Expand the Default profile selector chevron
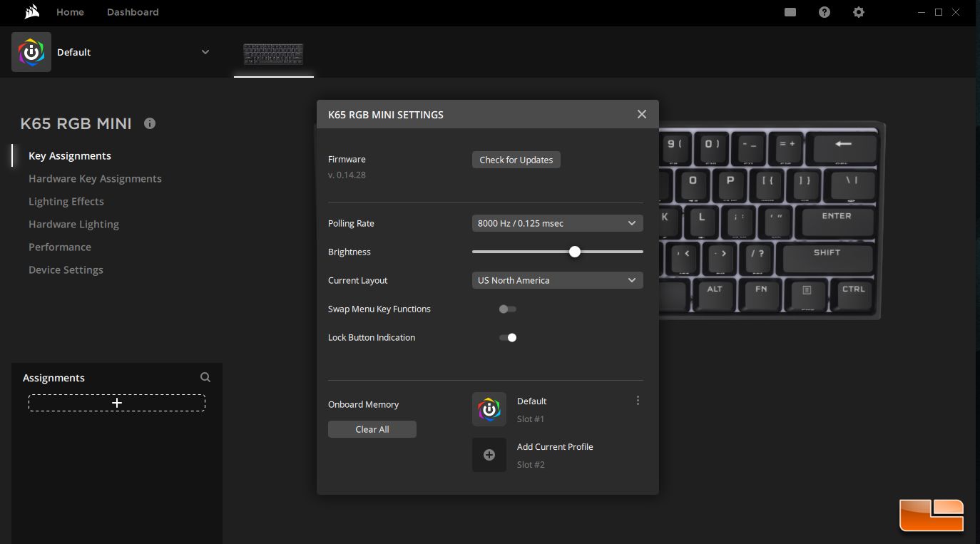Image resolution: width=980 pixels, height=544 pixels. [205, 52]
